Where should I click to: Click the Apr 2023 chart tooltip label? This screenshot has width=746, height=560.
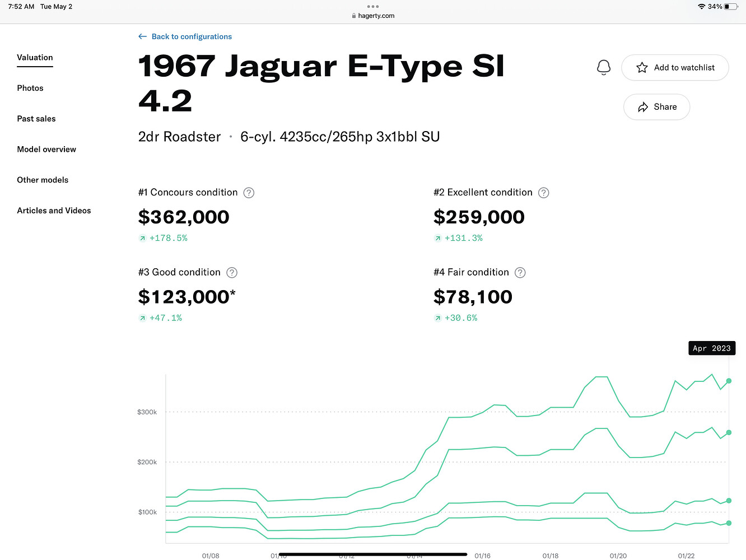(711, 348)
